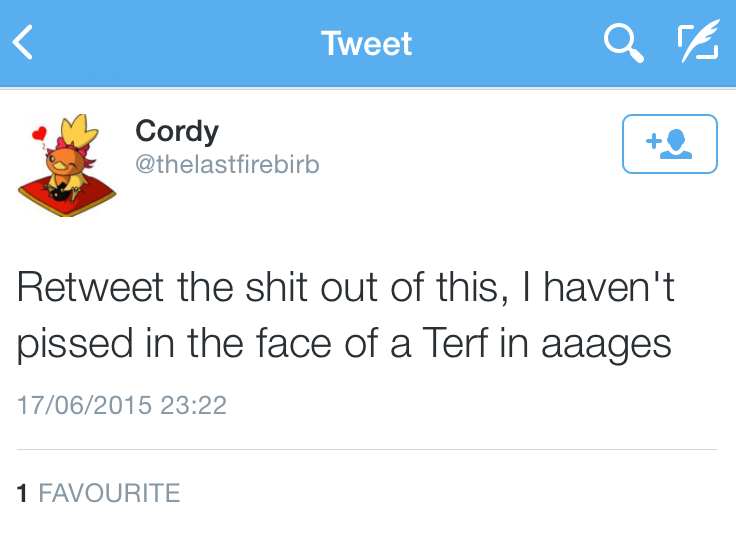
Task: Go back using the left arrow
Action: pos(24,43)
